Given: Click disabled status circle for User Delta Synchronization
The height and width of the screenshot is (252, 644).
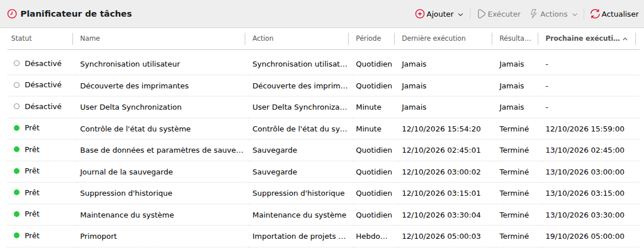Looking at the screenshot, I should pos(17,106).
